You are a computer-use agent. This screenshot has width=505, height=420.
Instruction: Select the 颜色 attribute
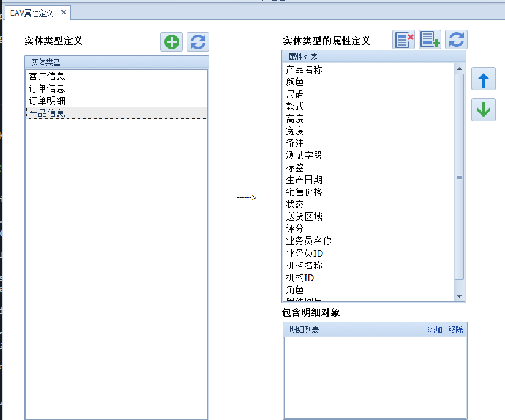[x=369, y=82]
